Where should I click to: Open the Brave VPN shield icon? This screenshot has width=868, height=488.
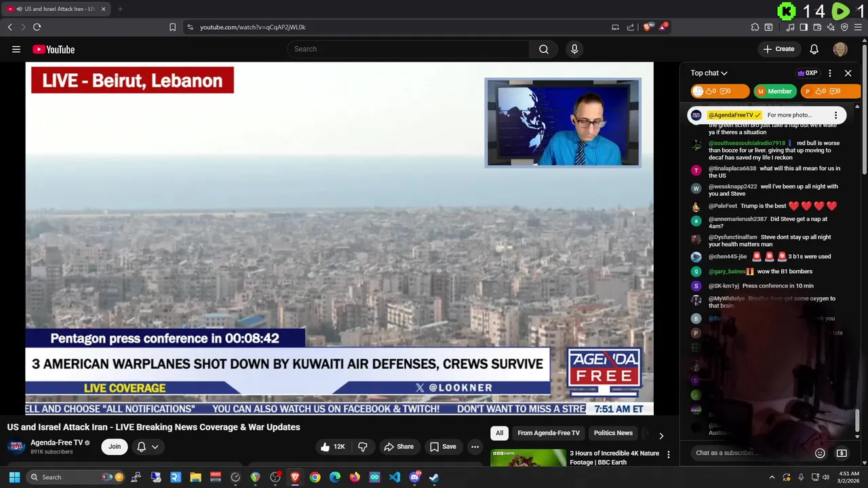point(844,27)
